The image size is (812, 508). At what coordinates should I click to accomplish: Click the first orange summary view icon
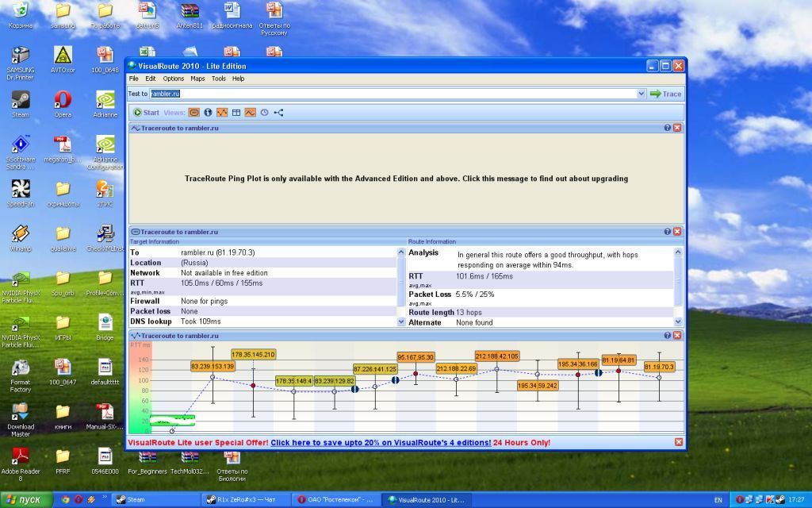[194, 113]
